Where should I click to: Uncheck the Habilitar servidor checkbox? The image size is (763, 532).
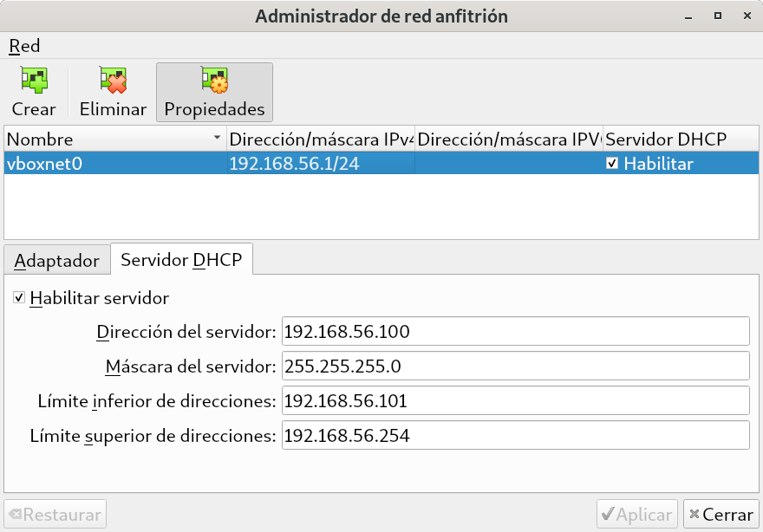click(19, 298)
